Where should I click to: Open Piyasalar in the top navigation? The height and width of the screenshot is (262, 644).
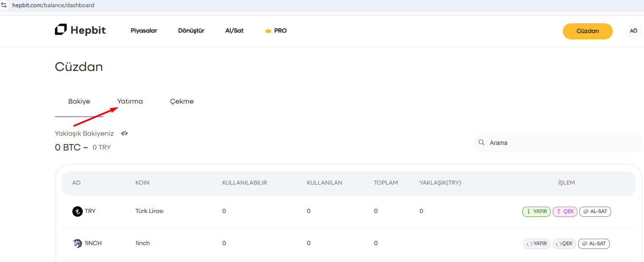[144, 31]
